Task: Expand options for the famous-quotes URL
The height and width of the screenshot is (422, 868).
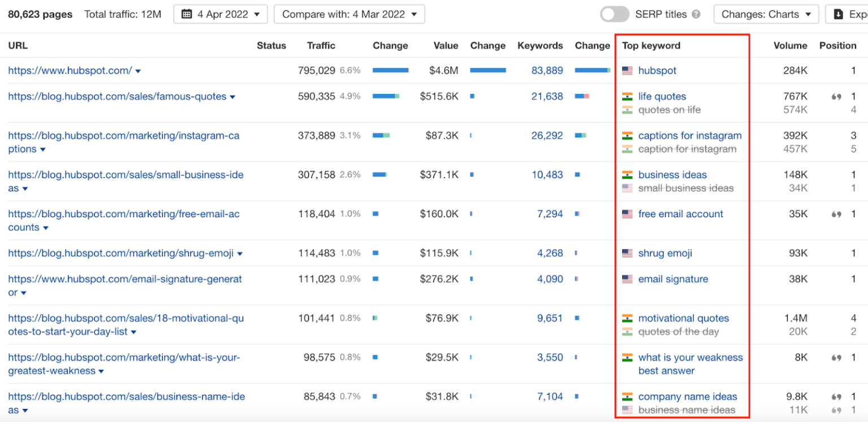Action: coord(232,97)
